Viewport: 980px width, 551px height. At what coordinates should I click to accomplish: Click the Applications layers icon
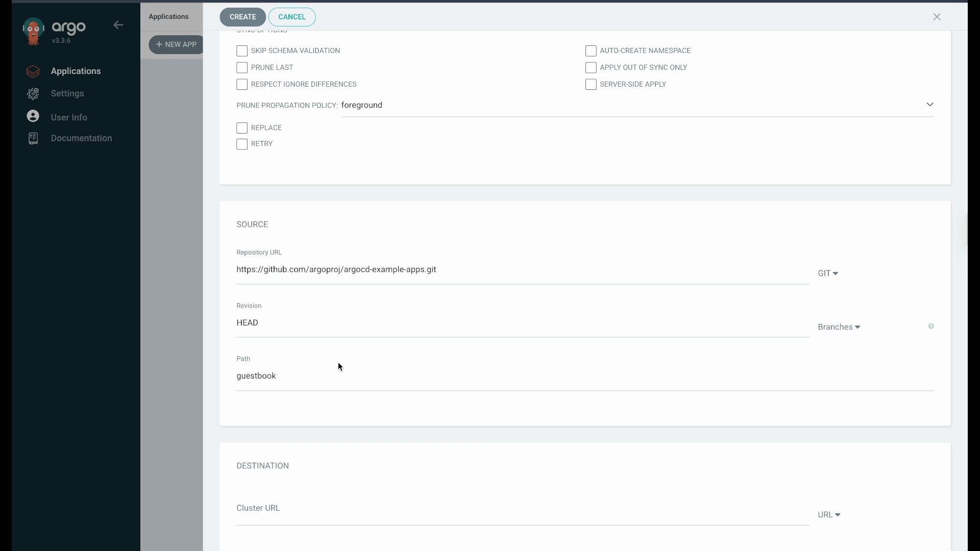click(33, 71)
